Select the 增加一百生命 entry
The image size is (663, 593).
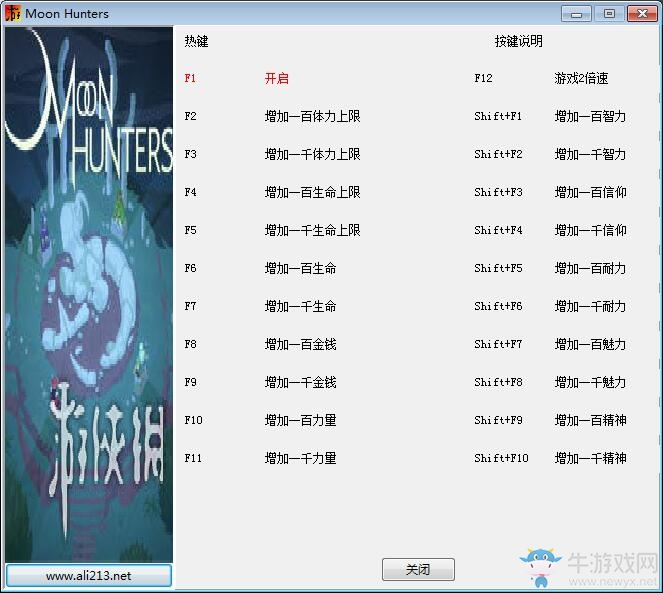point(301,268)
